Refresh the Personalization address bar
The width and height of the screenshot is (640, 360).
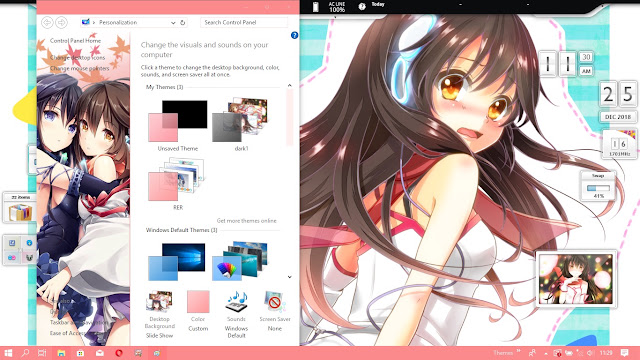point(182,22)
